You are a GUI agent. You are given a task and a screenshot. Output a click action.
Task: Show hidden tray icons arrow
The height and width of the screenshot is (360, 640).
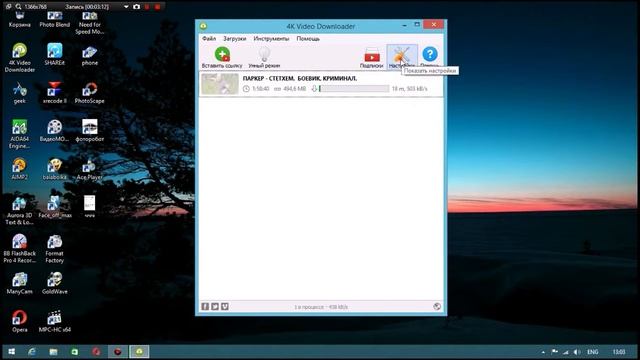tap(543, 351)
